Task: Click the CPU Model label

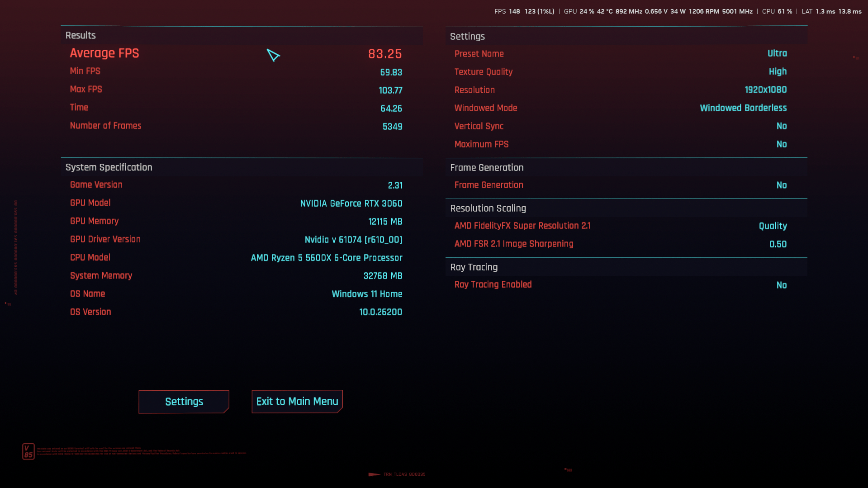Action: [x=90, y=257]
